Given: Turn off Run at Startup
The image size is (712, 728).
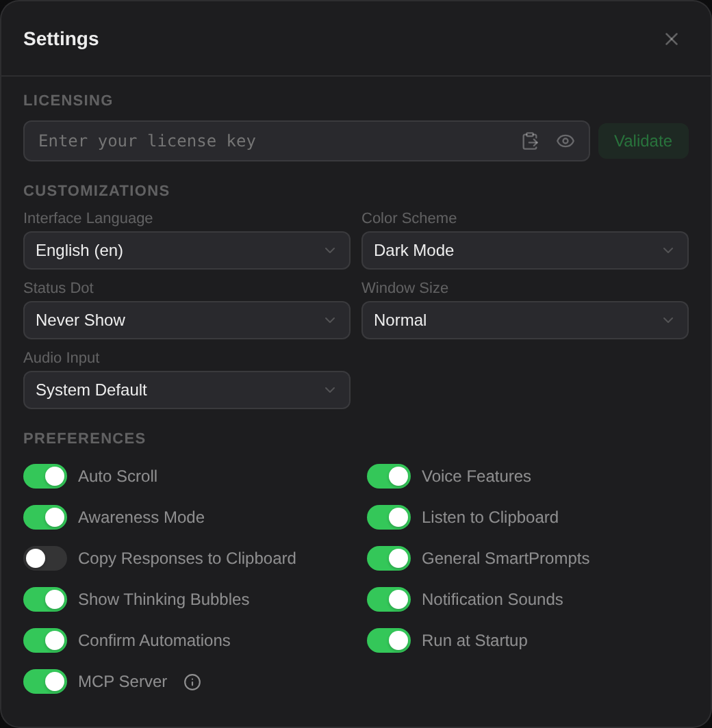Looking at the screenshot, I should tap(389, 640).
